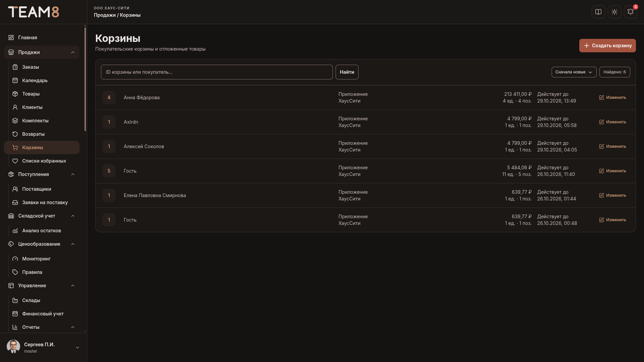Screen dimensions: 644x362
Task: Collapse the Ценообразование section chevron
Action: (73, 244)
